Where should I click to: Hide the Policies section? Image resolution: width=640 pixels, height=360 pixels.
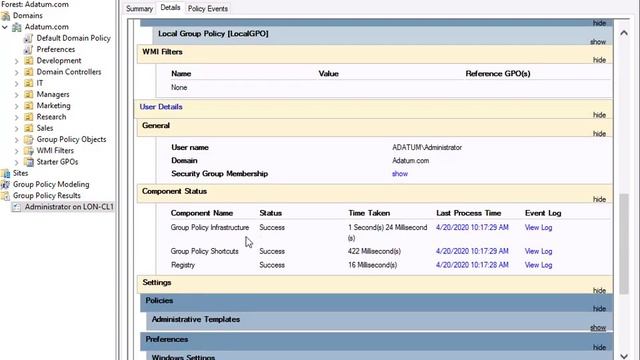pos(599,309)
